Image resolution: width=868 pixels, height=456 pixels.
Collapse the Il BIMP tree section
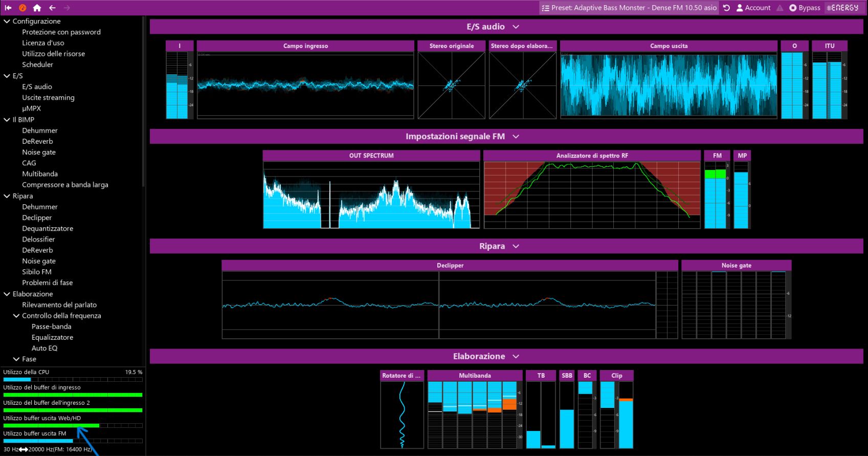(7, 120)
